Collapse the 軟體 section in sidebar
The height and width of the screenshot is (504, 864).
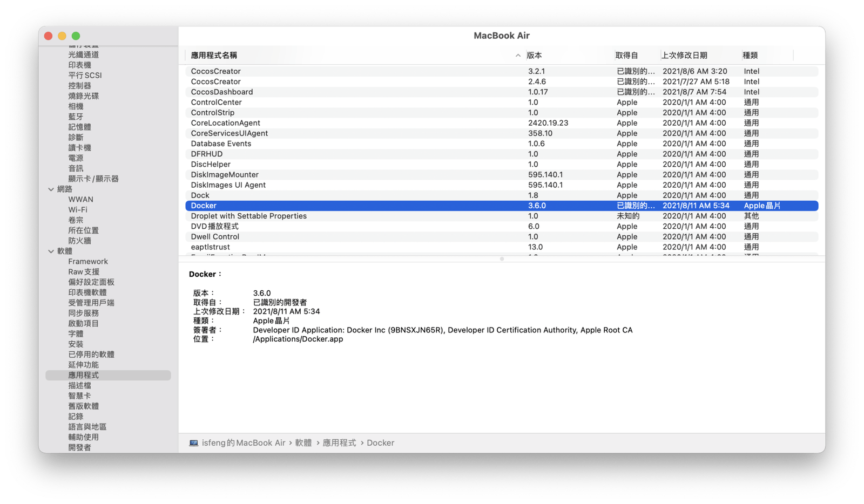(51, 251)
